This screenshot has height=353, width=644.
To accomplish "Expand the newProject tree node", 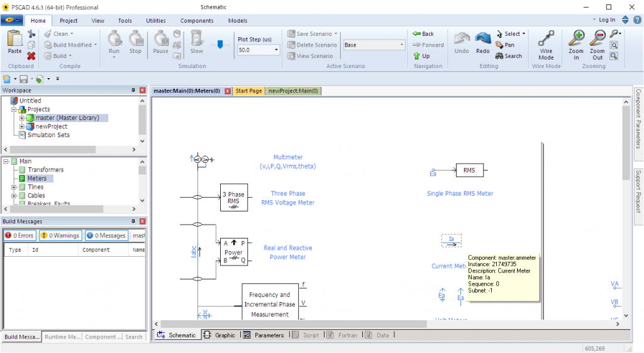I will [x=22, y=126].
